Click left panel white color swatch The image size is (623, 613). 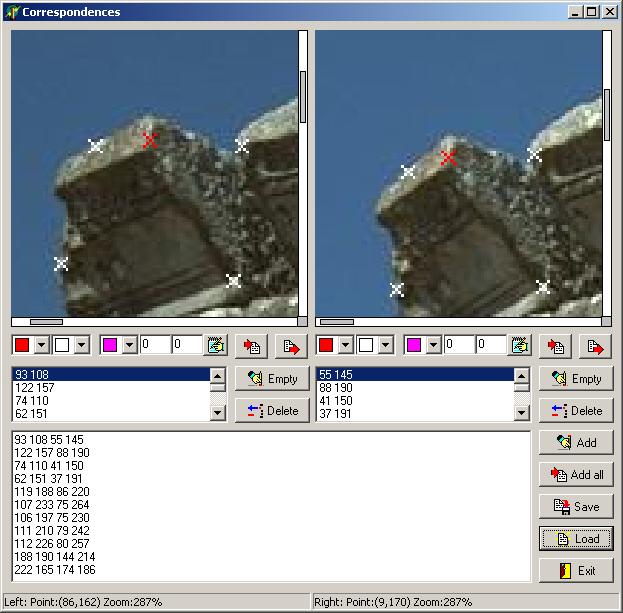62,345
